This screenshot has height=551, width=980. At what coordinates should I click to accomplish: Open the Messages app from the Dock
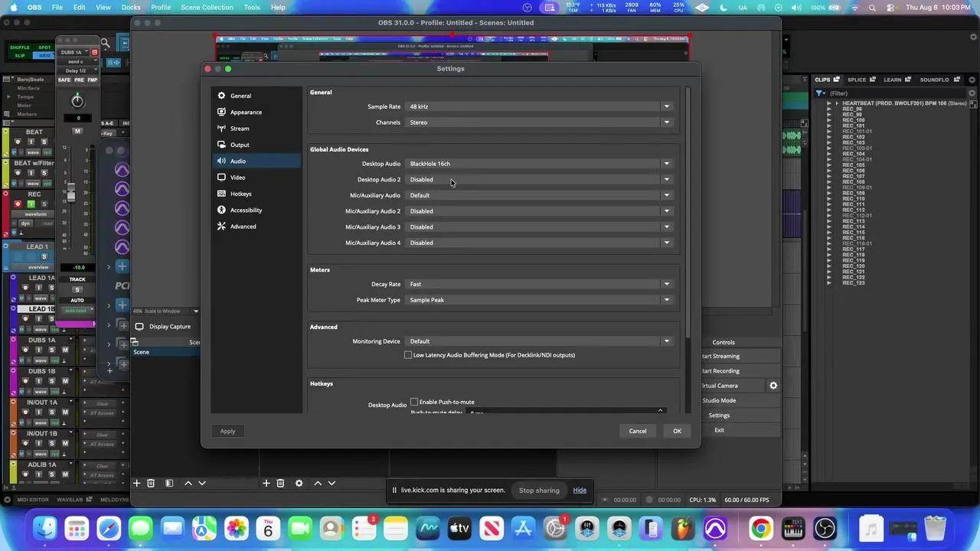[x=141, y=528]
